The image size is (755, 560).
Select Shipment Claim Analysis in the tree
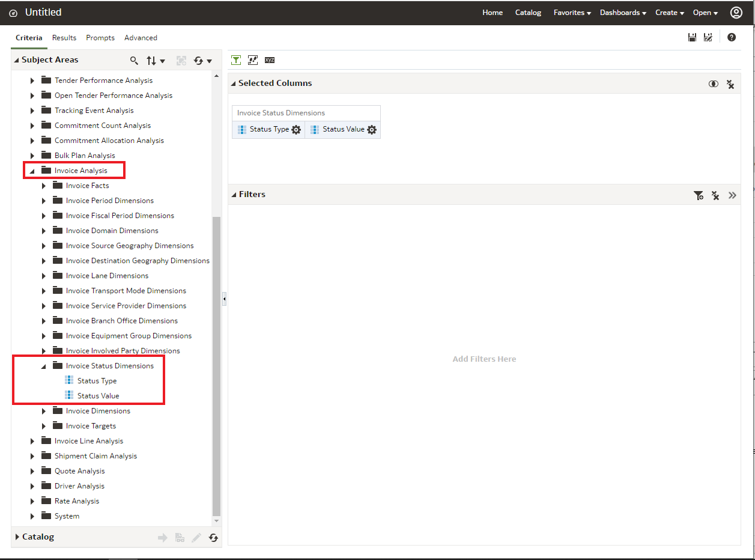pyautogui.click(x=96, y=456)
